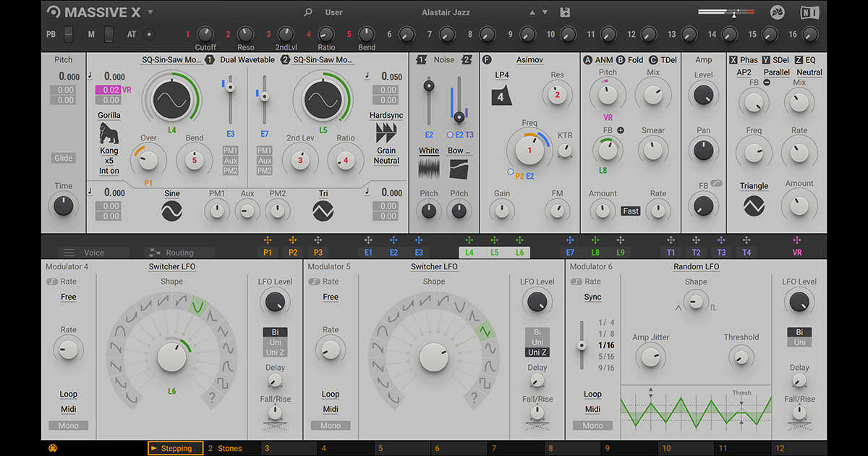The width and height of the screenshot is (868, 456).
Task: Adjust the Modulator 6 sync rate slider
Action: [581, 345]
